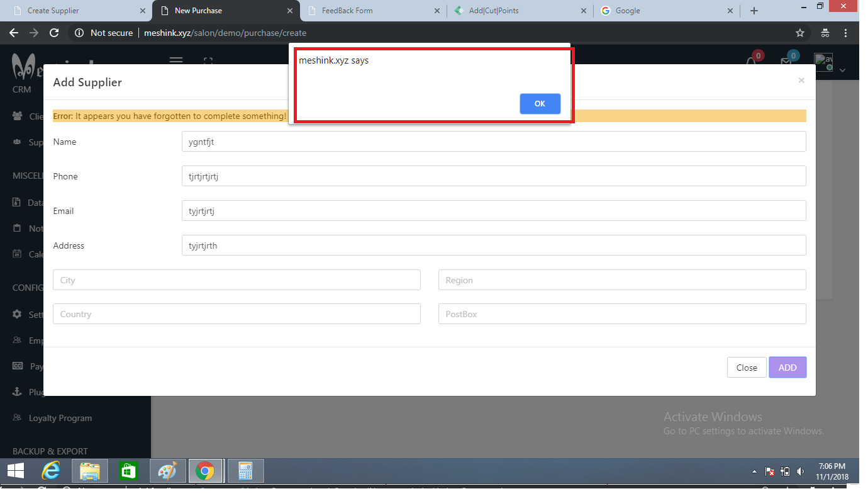Click the Region input field
Viewport: 868px width, 501px height.
pyautogui.click(x=622, y=280)
